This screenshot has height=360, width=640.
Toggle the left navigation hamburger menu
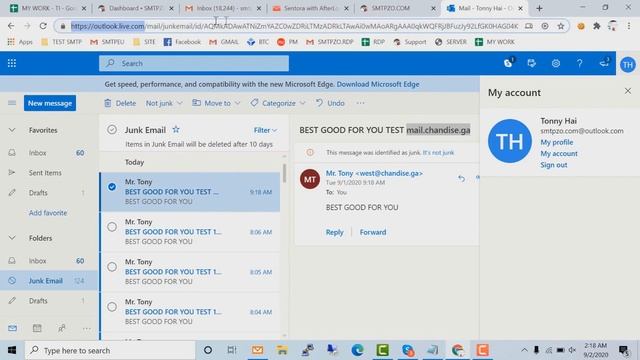pyautogui.click(x=12, y=103)
